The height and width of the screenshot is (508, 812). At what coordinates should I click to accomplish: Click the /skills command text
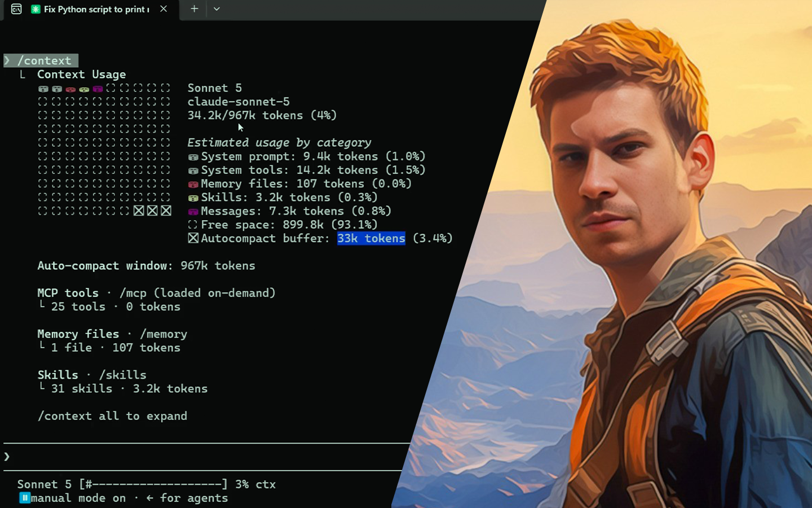coord(123,375)
